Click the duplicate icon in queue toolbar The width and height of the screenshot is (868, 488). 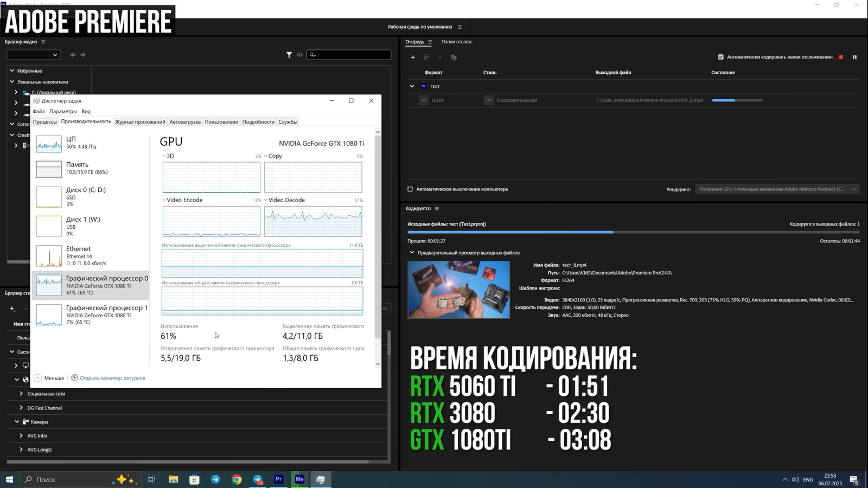tap(454, 57)
